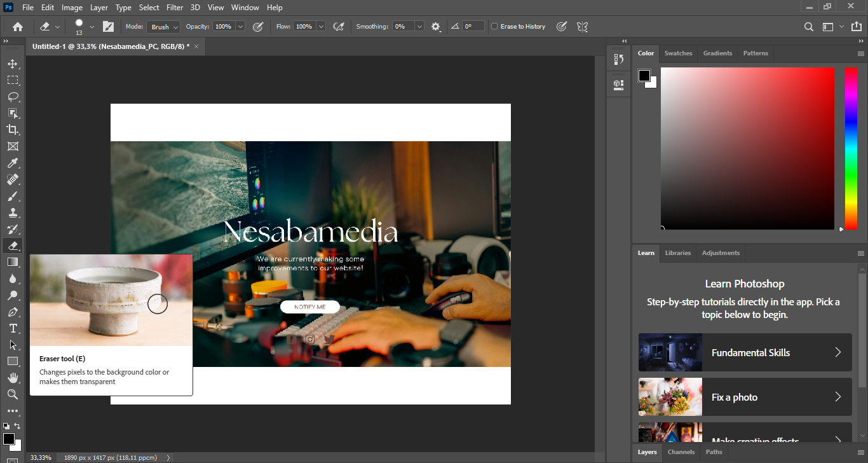Toggle pressure for opacity button
This screenshot has height=463, width=868.
(x=258, y=27)
